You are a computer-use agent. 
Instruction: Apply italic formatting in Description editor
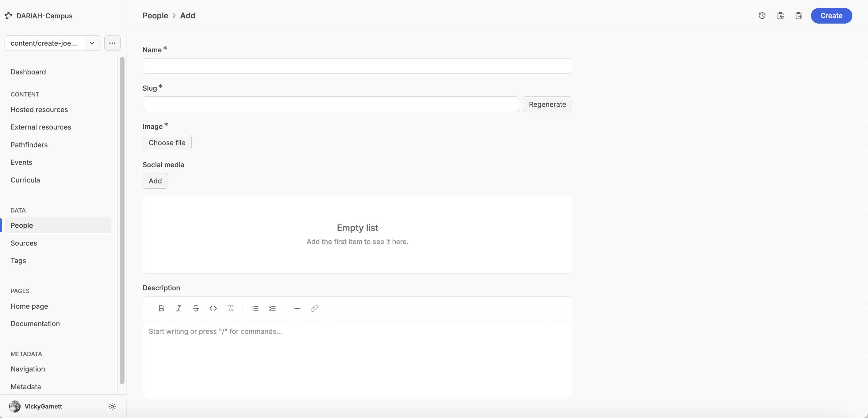[179, 308]
